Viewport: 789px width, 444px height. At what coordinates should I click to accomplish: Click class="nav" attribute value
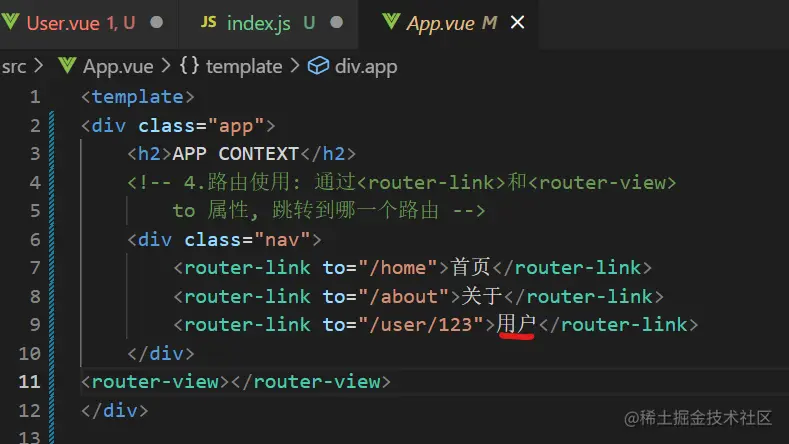coord(282,240)
